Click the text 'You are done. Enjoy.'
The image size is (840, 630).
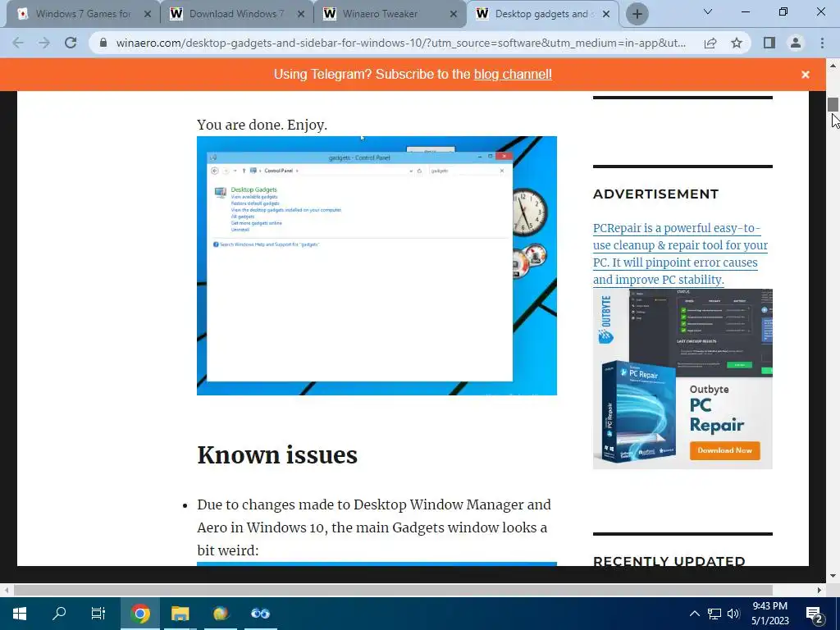[262, 125]
